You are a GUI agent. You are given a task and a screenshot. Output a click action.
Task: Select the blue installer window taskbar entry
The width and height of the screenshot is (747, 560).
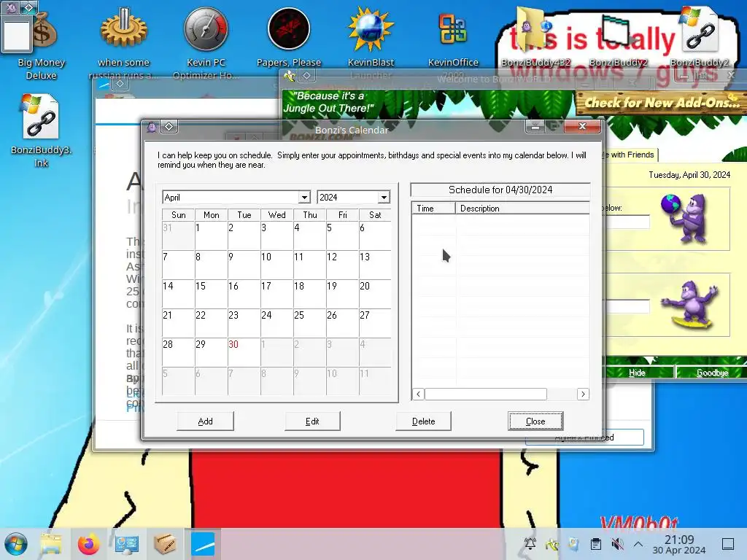click(x=203, y=544)
